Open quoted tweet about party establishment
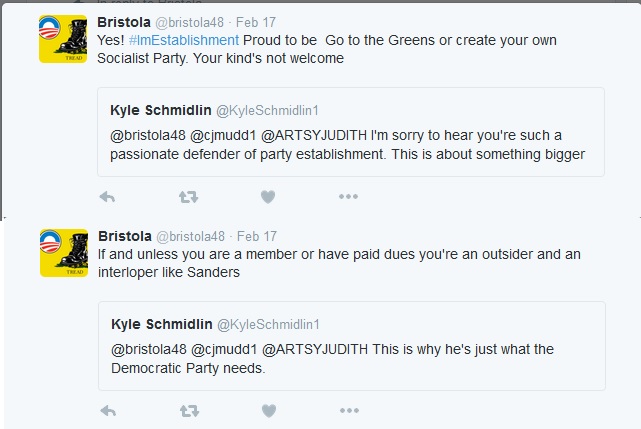 coord(350,143)
